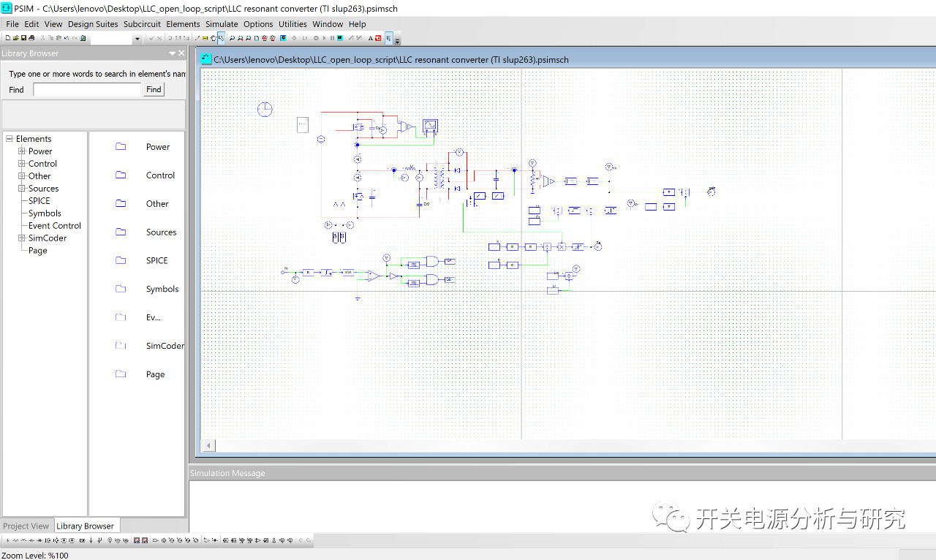Select Symbols in the elements tree

45,213
